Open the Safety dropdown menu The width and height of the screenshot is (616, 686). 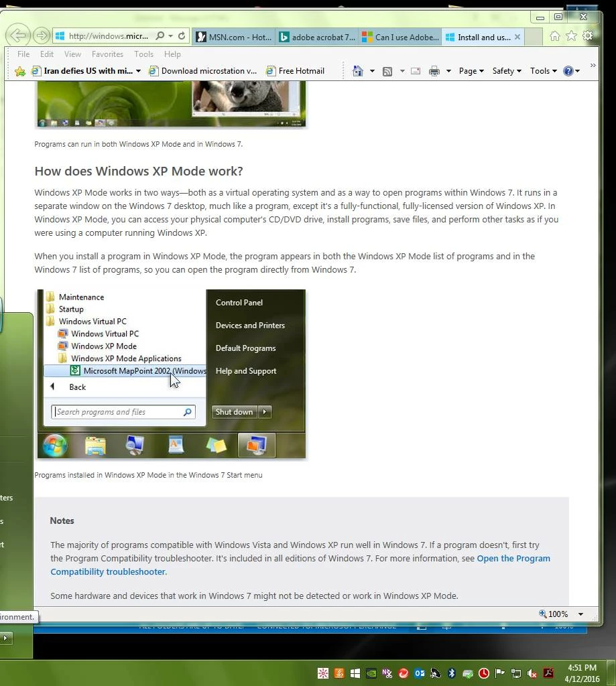point(507,71)
